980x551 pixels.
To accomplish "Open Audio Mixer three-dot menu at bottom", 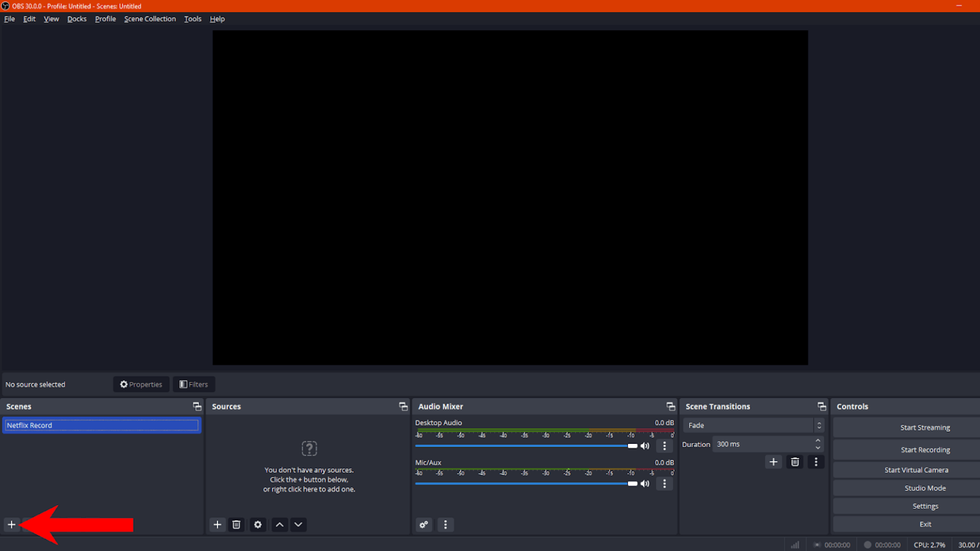I will (445, 524).
